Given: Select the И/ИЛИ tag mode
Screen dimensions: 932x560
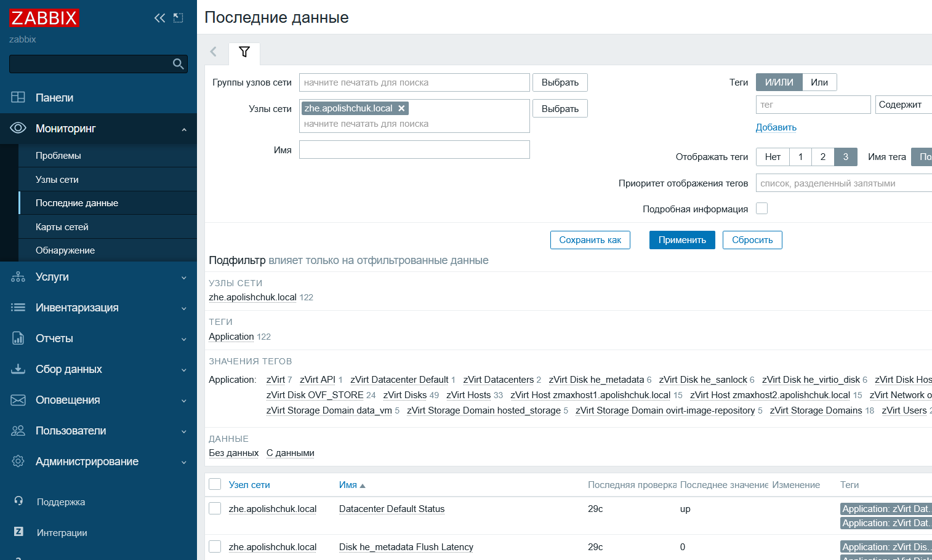Looking at the screenshot, I should pyautogui.click(x=779, y=82).
